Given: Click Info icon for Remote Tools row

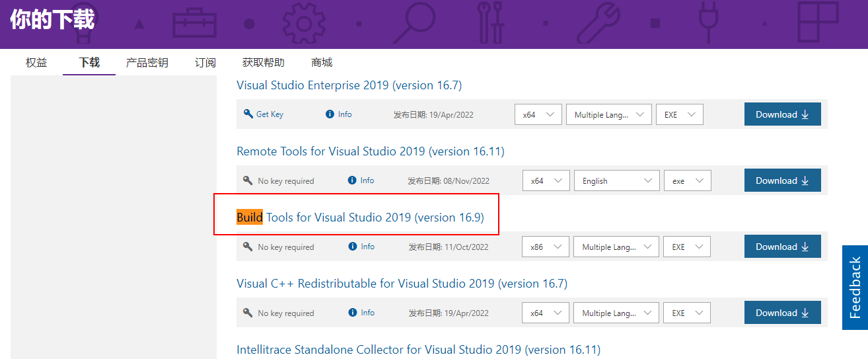Looking at the screenshot, I should [353, 180].
